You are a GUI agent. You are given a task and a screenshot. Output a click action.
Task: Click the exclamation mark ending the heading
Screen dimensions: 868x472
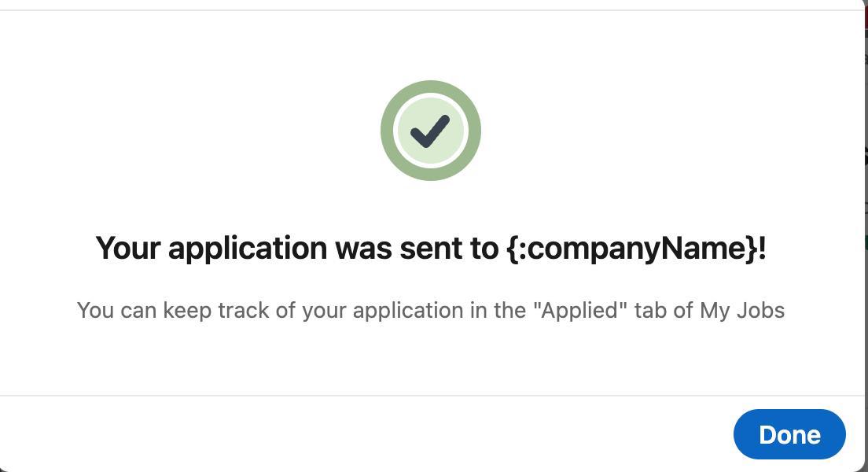pos(763,247)
